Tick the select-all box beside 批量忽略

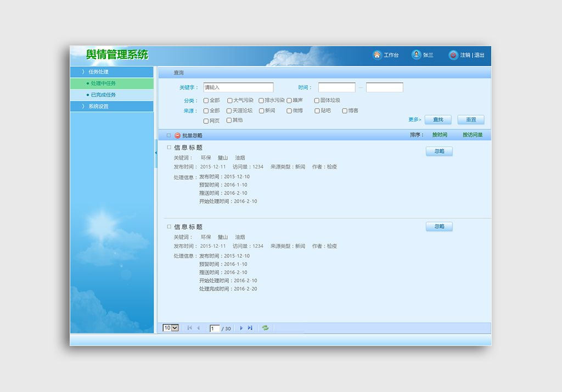click(x=169, y=135)
